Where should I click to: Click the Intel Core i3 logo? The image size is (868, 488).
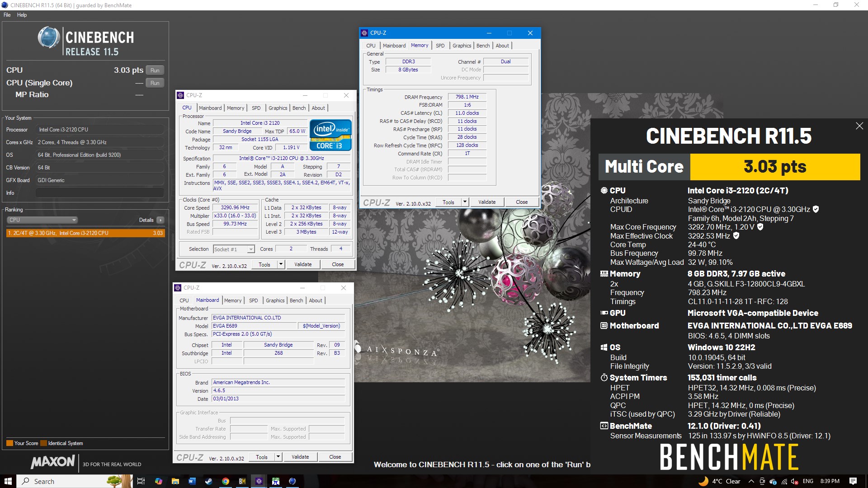pos(330,135)
